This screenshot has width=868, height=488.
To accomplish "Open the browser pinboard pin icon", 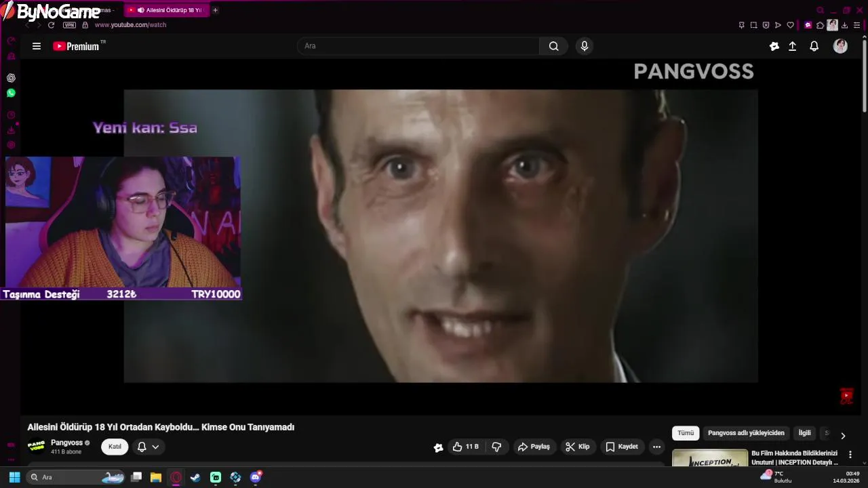I will (741, 25).
